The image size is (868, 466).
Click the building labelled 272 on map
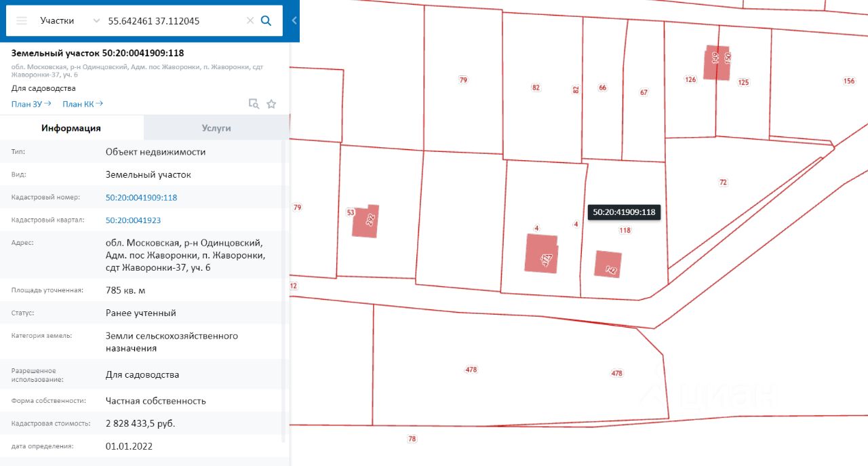click(365, 220)
